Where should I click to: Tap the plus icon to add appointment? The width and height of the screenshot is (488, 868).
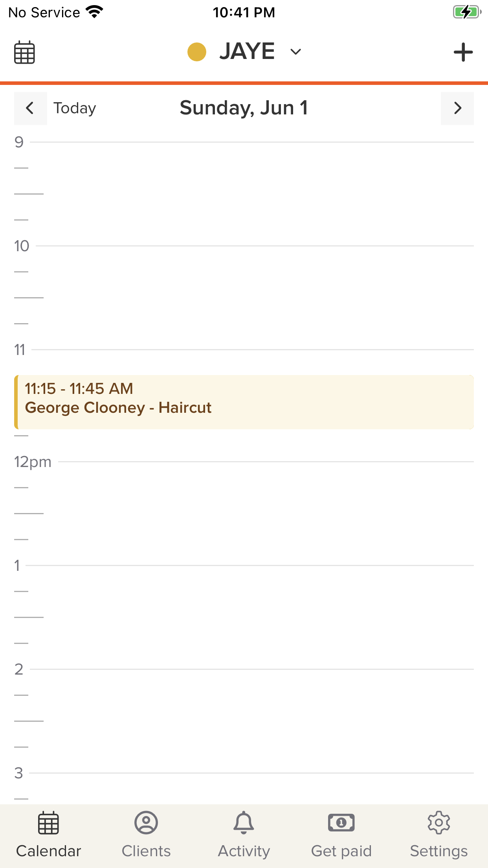pos(463,52)
